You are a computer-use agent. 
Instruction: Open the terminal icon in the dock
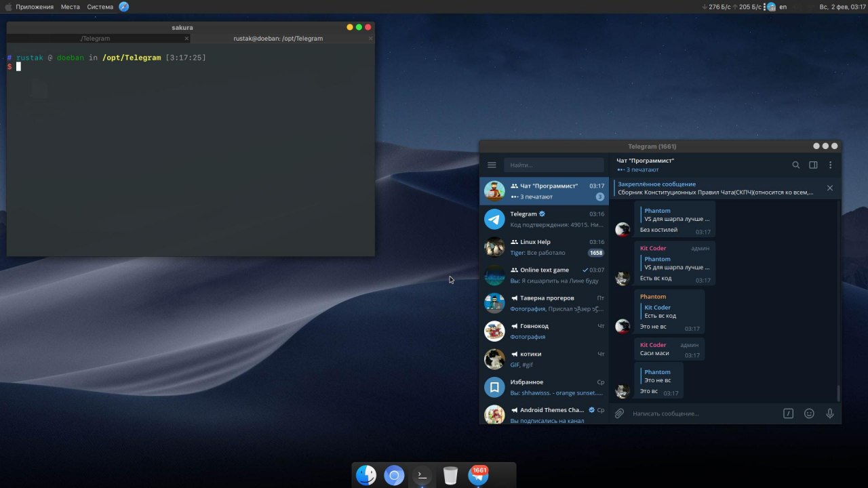[x=422, y=475]
